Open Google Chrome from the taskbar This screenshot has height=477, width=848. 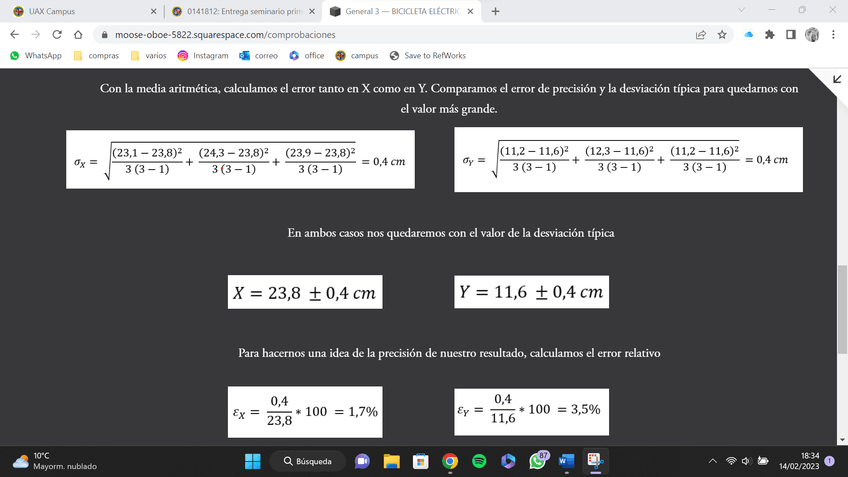450,461
